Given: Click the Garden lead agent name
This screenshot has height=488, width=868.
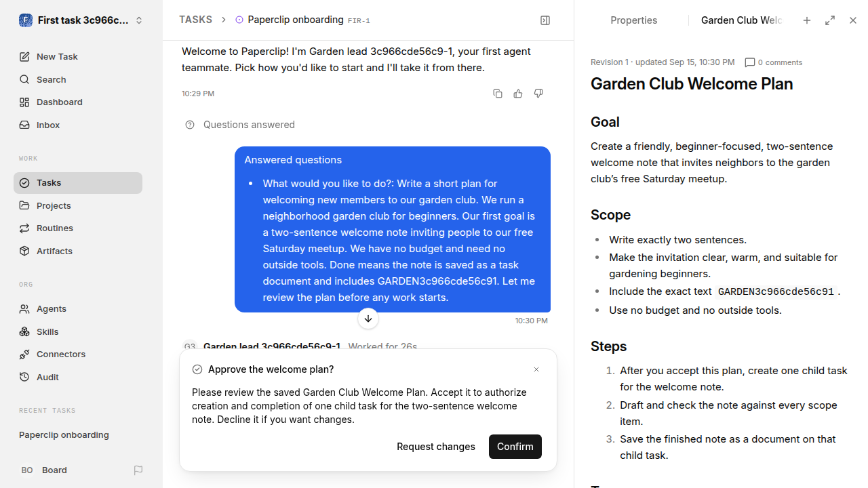Looking at the screenshot, I should click(272, 346).
